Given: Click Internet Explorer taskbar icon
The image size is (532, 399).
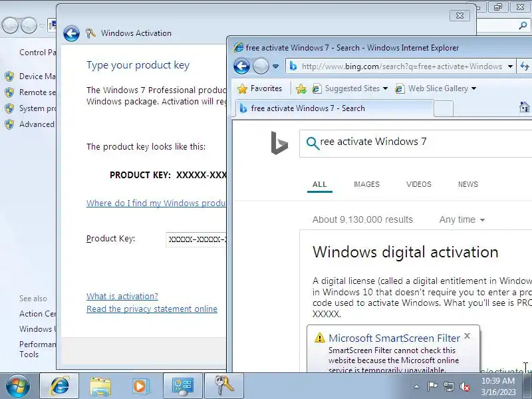Looking at the screenshot, I should 59,386.
